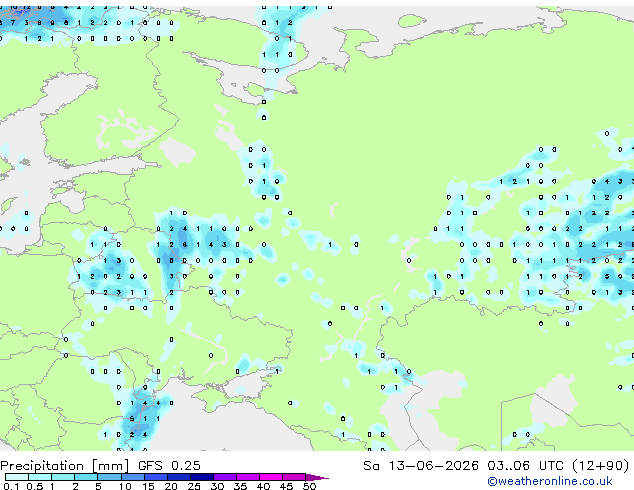Pick the 1 to 2 mm legend swatch
The image size is (634, 490).
(x=63, y=477)
